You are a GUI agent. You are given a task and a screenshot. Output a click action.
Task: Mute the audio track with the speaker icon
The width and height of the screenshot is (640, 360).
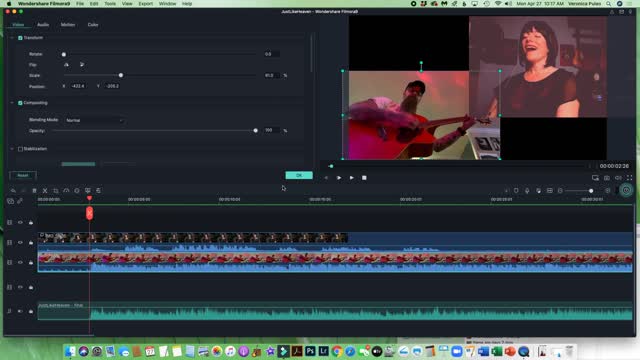(20, 311)
